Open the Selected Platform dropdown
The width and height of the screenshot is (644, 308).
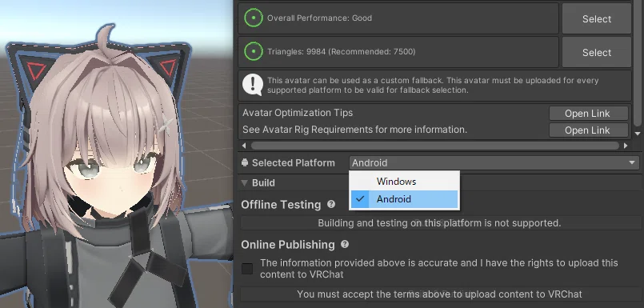pyautogui.click(x=494, y=162)
